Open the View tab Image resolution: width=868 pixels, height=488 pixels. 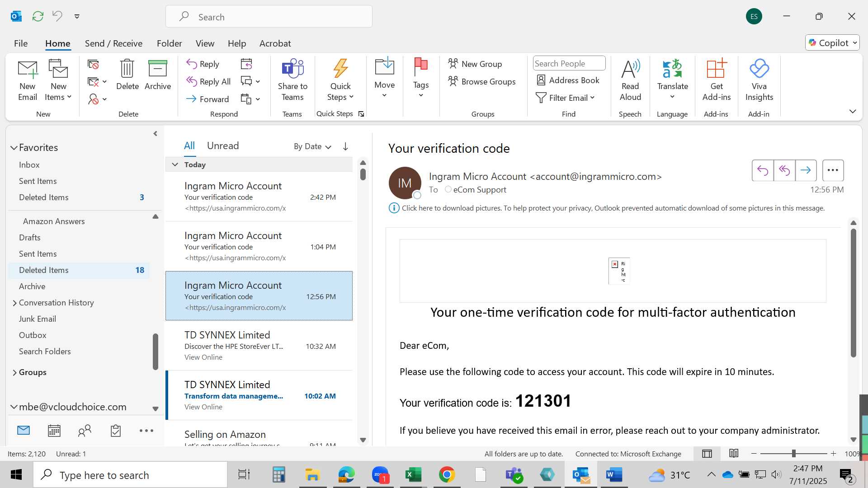click(x=205, y=43)
